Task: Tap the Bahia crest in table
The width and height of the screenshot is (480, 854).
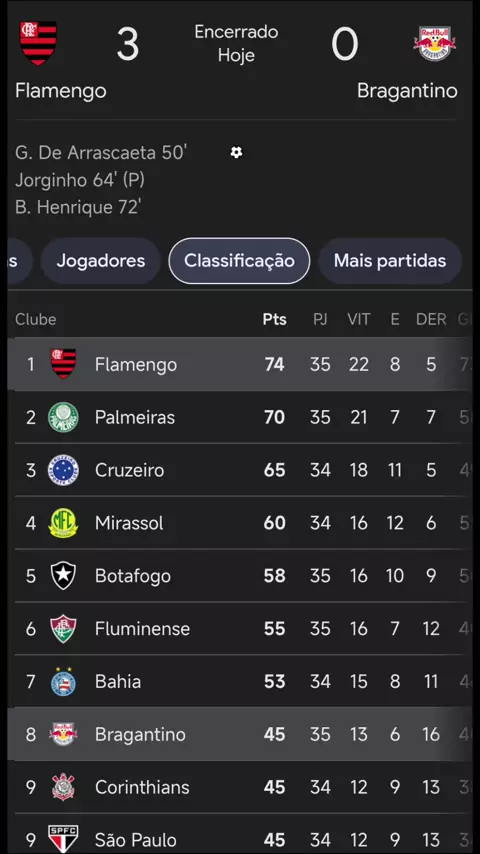Action: [x=63, y=681]
